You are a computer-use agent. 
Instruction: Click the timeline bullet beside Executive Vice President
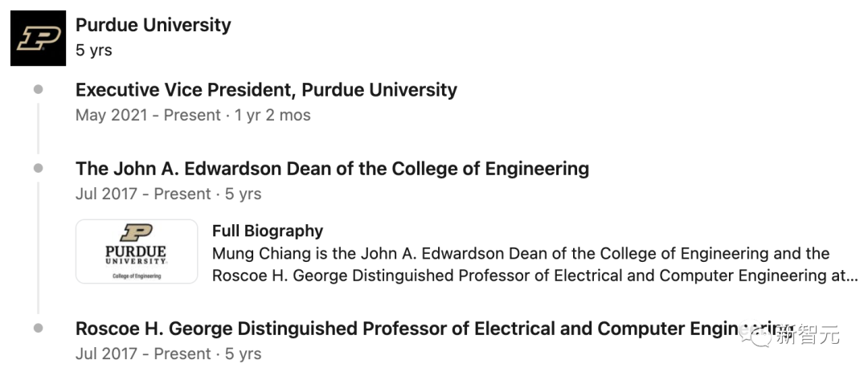(38, 89)
